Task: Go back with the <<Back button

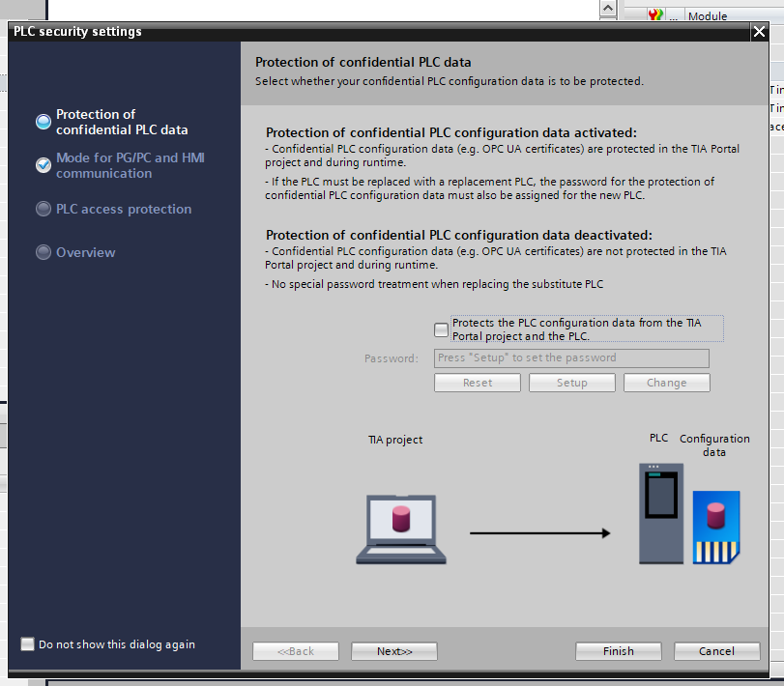Action: [x=296, y=651]
